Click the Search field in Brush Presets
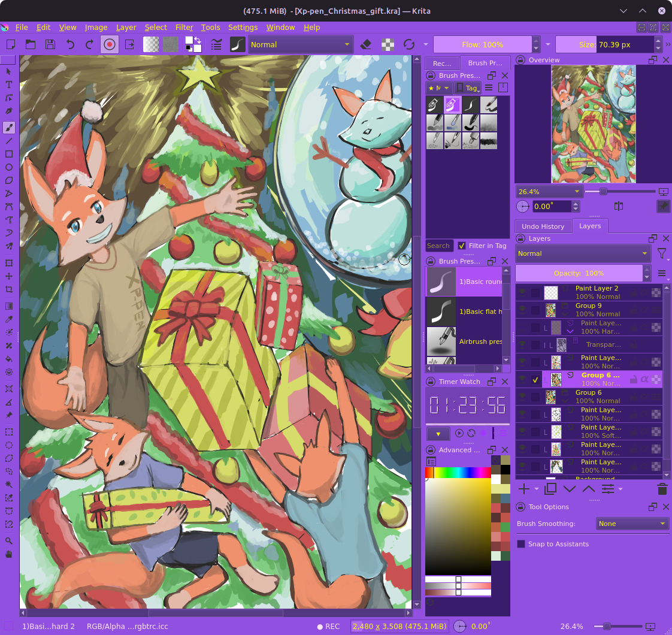 pyautogui.click(x=439, y=246)
